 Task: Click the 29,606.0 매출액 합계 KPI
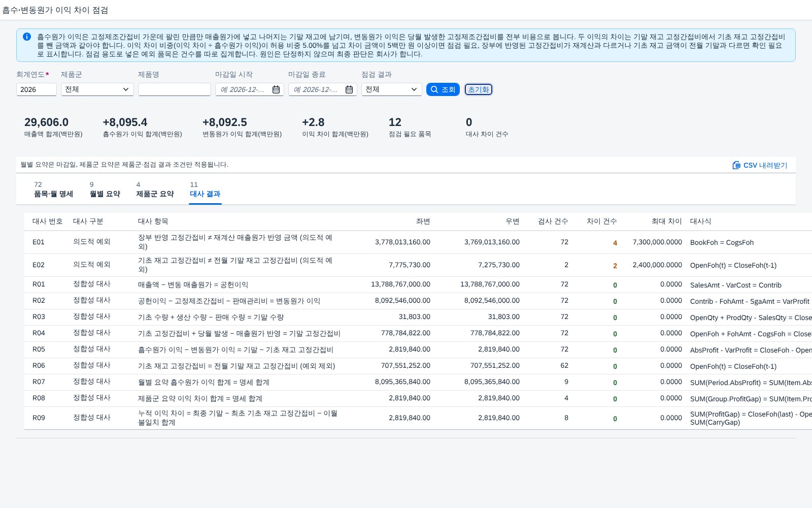[53, 127]
